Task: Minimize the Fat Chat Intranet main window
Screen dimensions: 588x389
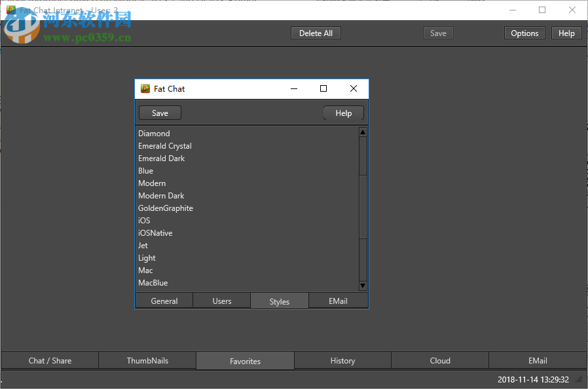Action: click(x=513, y=10)
